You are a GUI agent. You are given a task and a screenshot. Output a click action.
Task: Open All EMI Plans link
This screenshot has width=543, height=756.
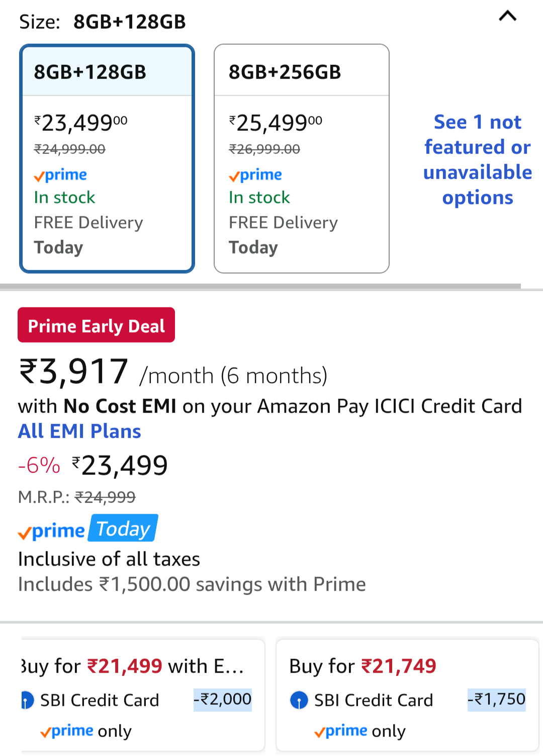pos(79,431)
